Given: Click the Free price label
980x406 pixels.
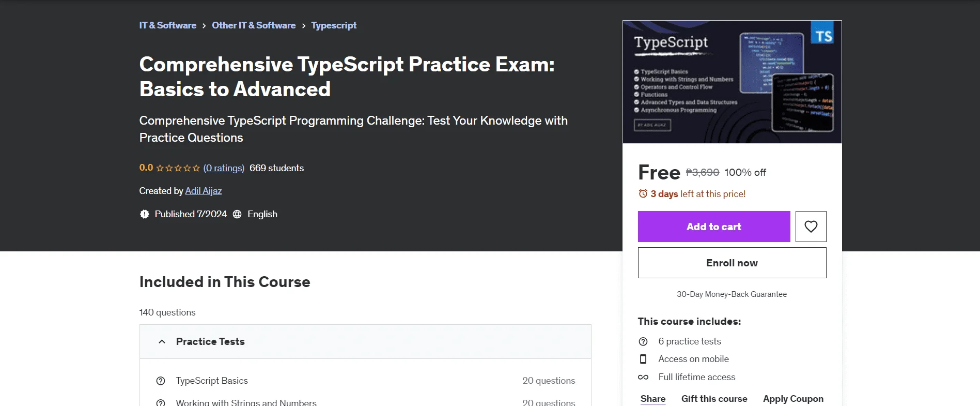Looking at the screenshot, I should coord(659,172).
